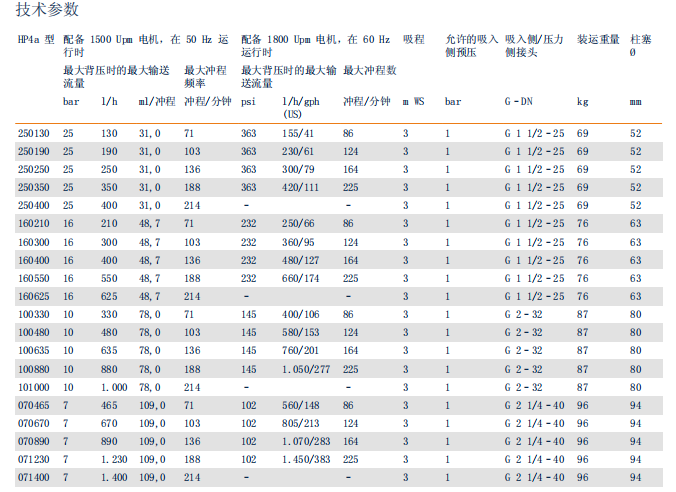676x492 pixels.
Task: Click the m WS unit label
Action: point(414,102)
